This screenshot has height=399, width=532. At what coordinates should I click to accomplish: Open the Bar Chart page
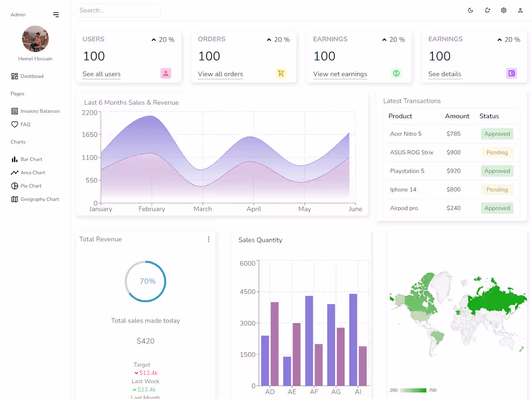[30, 159]
